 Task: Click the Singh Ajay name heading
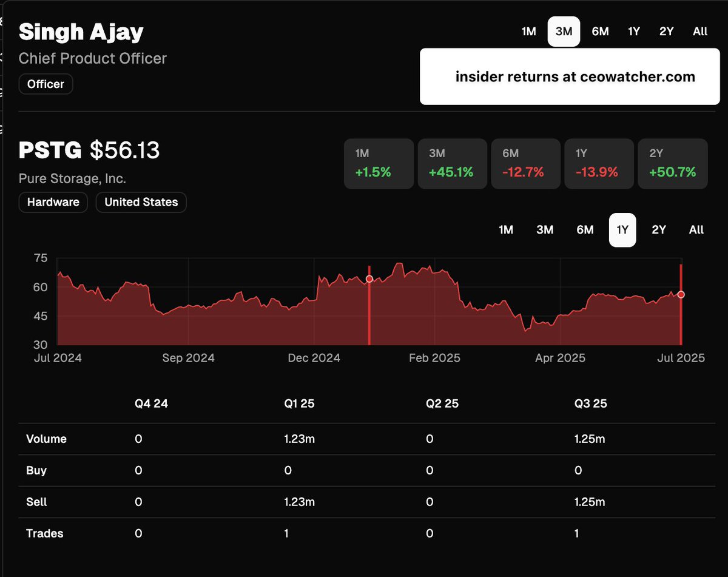[x=81, y=32]
